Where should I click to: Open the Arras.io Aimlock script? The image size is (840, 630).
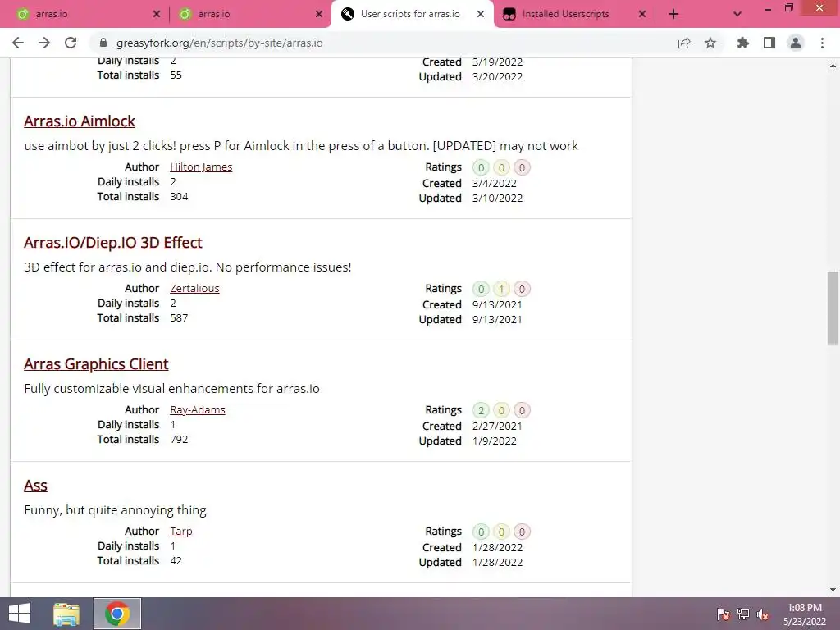pos(80,121)
